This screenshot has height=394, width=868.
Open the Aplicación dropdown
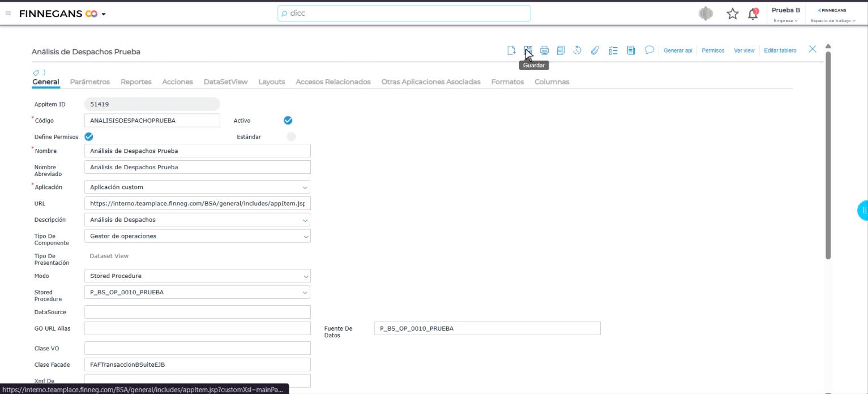pyautogui.click(x=197, y=187)
